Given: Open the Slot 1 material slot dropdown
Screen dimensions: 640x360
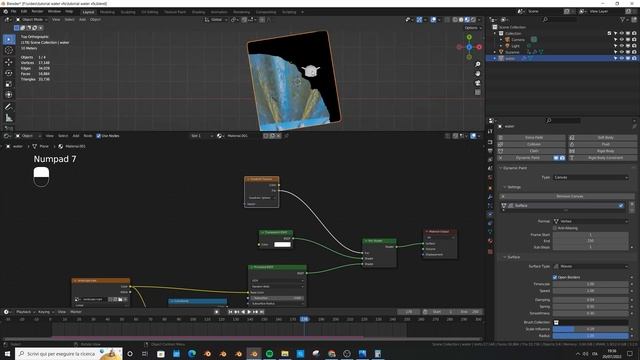Looking at the screenshot, I should (x=202, y=136).
